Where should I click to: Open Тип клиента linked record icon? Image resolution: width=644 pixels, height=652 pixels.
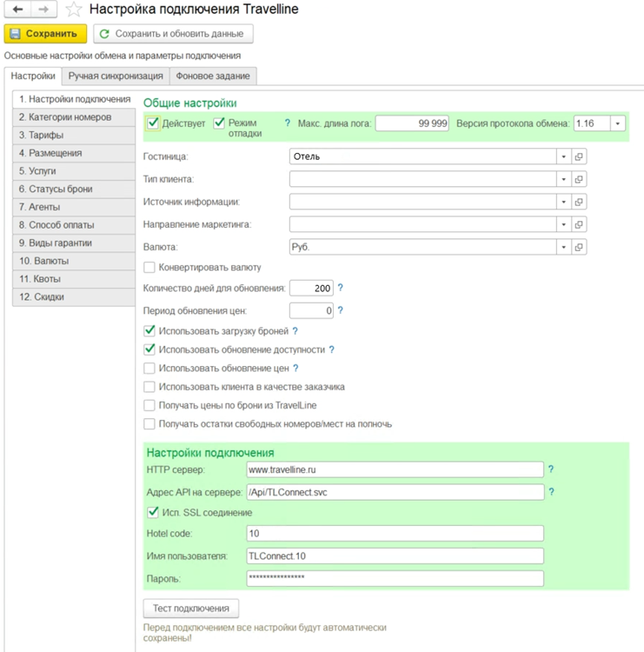(579, 179)
